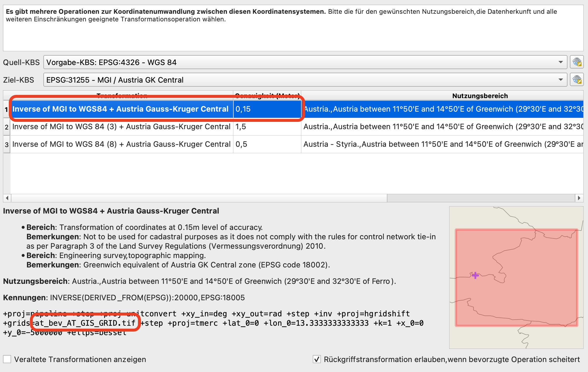Click row header number 3
The image size is (588, 372).
6,144
